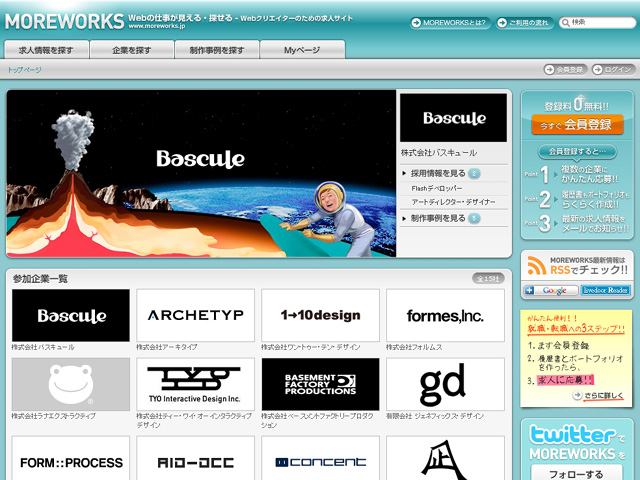Click the orange RSS feed icon
This screenshot has height=480, width=640.
click(537, 265)
